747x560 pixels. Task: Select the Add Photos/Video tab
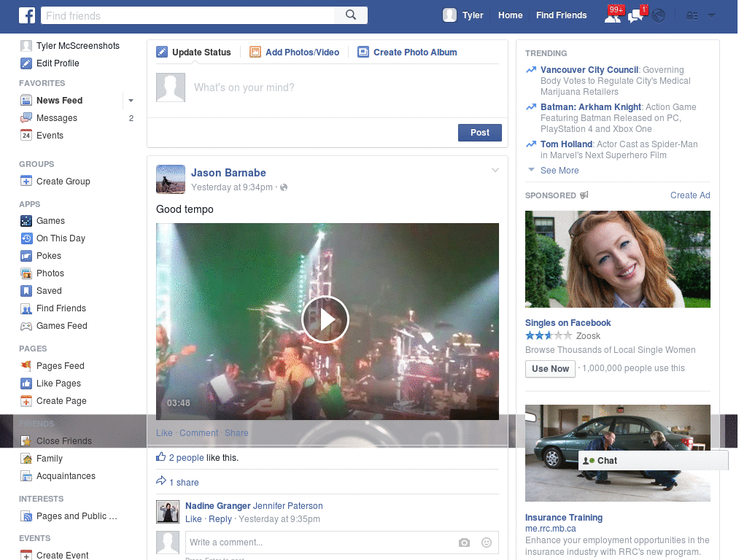click(x=295, y=52)
